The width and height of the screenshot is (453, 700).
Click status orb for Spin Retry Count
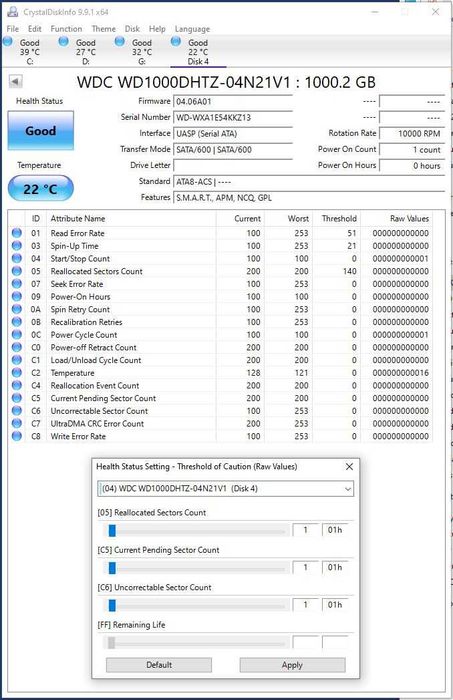tap(17, 309)
